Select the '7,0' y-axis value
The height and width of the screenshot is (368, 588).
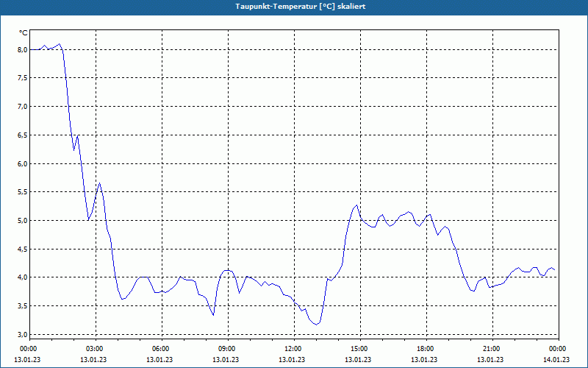click(23, 107)
